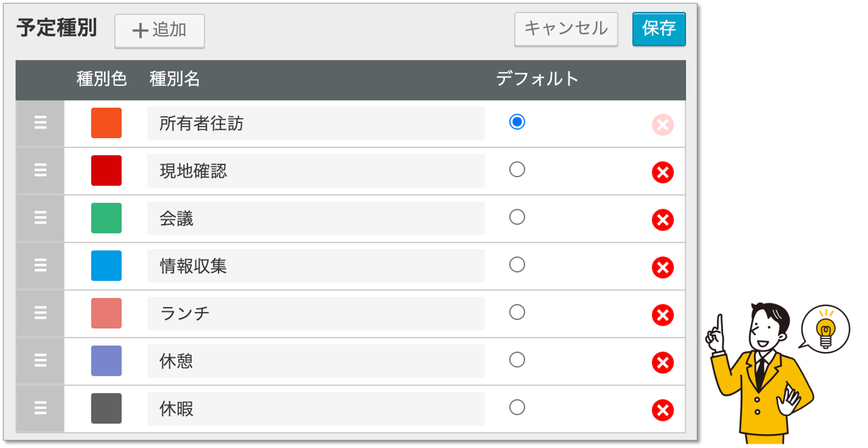Screen dimensions: 868x448
Task: Set 現地確認 as the default type
Action: tap(517, 169)
